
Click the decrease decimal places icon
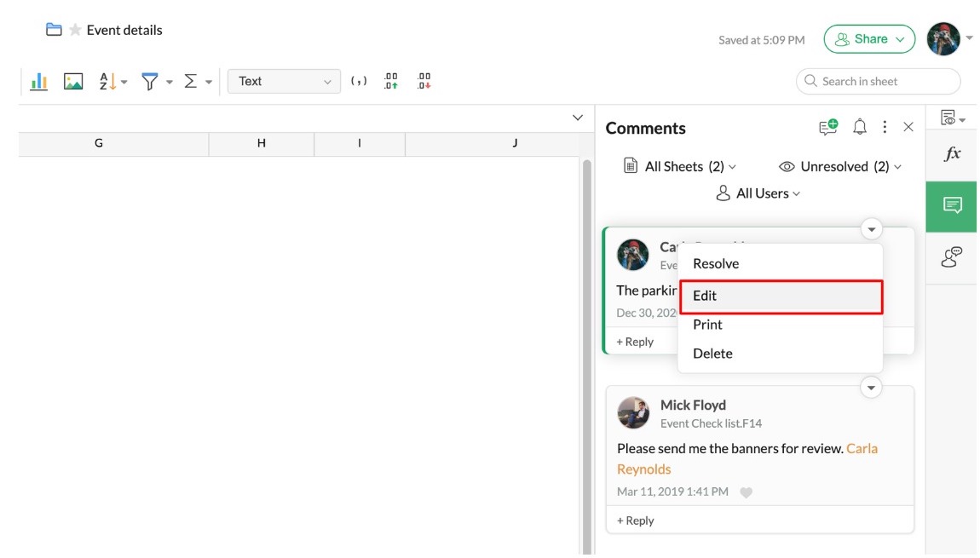(x=424, y=82)
